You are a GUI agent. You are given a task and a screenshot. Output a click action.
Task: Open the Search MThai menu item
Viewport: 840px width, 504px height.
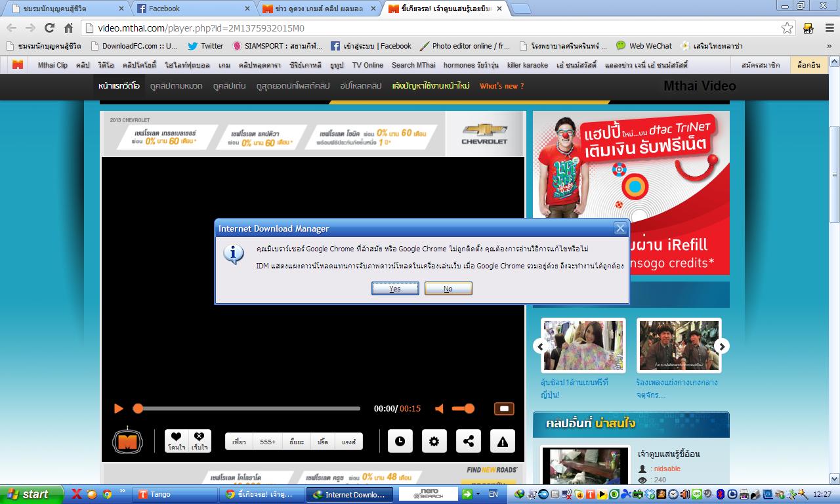click(413, 65)
